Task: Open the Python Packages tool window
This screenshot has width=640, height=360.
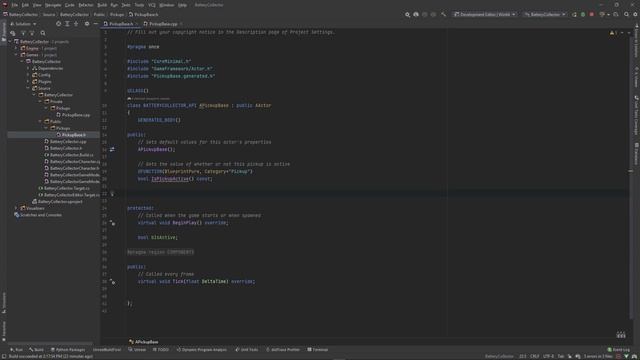Action: [x=68, y=350]
